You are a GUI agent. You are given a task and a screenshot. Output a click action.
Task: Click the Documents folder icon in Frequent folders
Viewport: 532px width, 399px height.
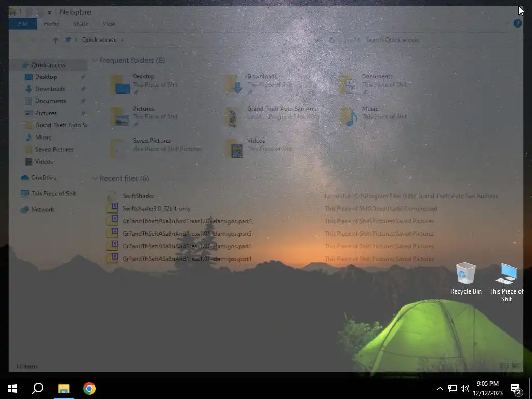coord(349,85)
